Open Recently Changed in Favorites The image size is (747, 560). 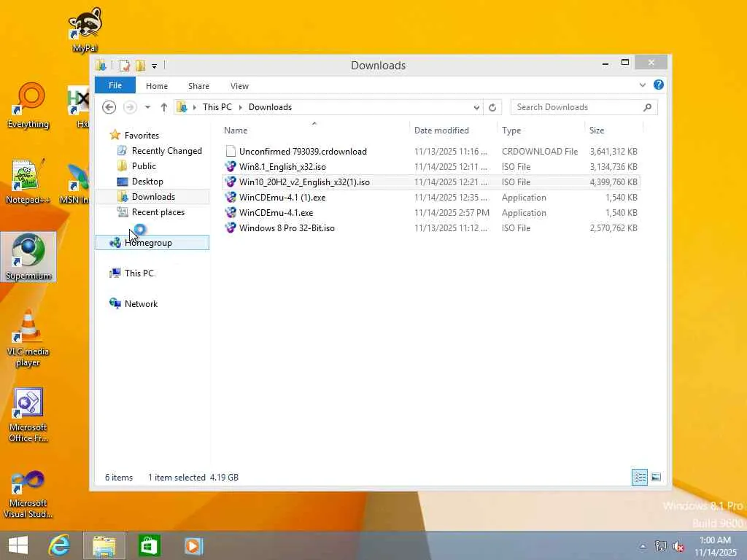point(167,151)
